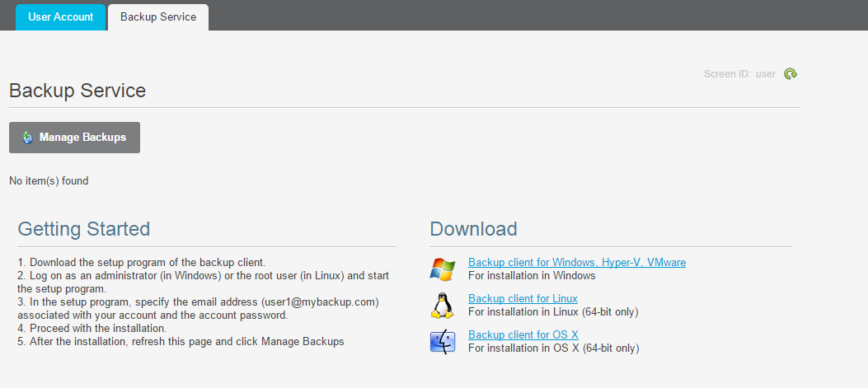The height and width of the screenshot is (388, 868).
Task: Click For installation in OS X (64-bit only) text
Action: tap(554, 348)
